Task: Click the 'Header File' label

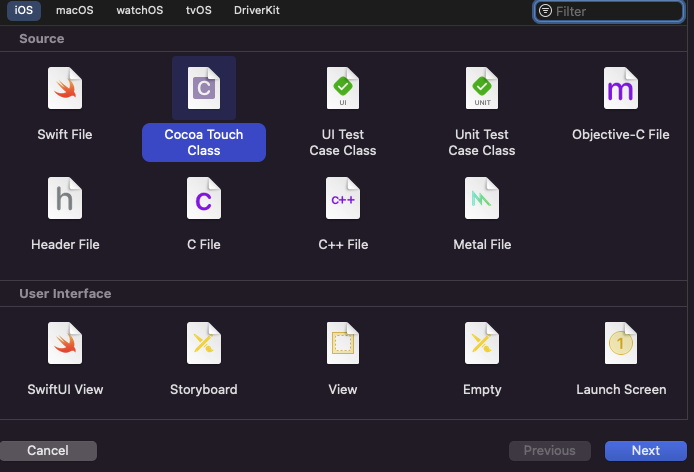Action: click(x=65, y=244)
